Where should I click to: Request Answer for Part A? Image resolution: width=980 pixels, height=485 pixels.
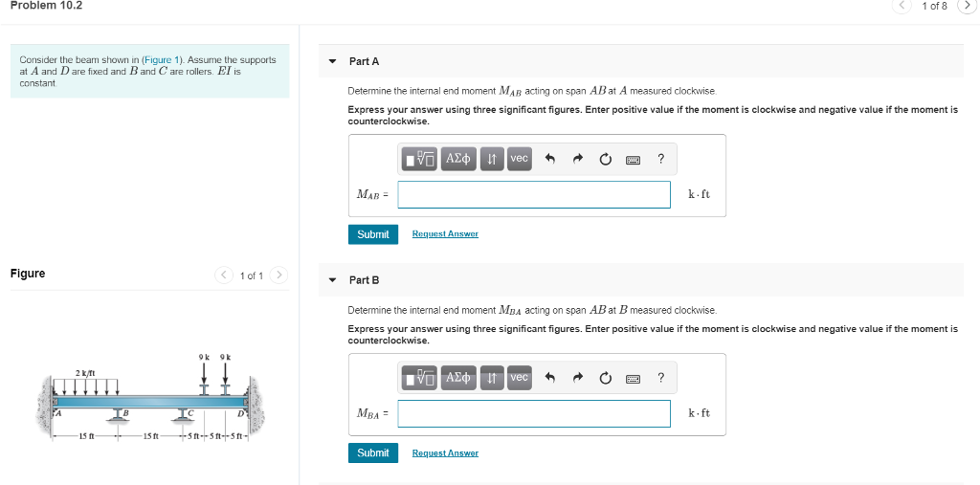click(x=445, y=233)
